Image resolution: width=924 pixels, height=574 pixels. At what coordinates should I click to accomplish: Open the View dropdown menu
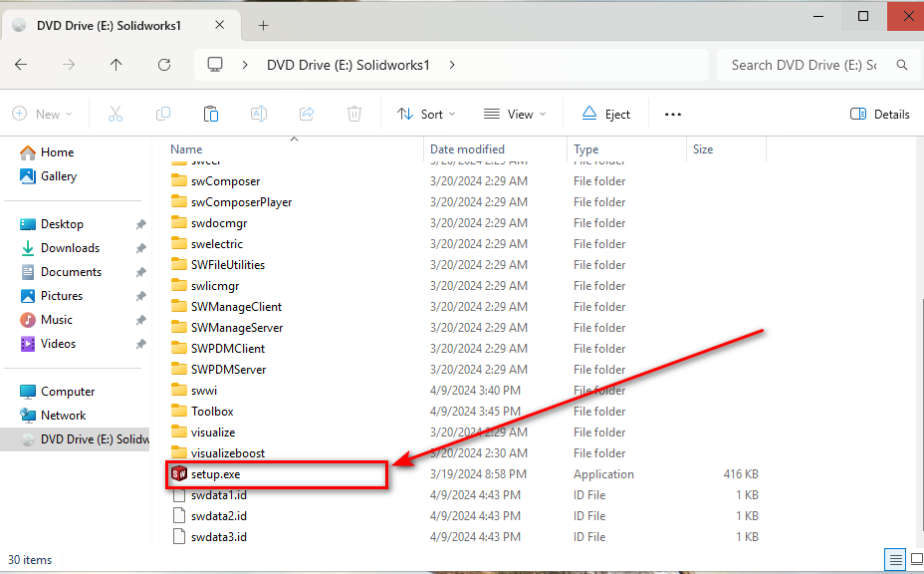[515, 114]
